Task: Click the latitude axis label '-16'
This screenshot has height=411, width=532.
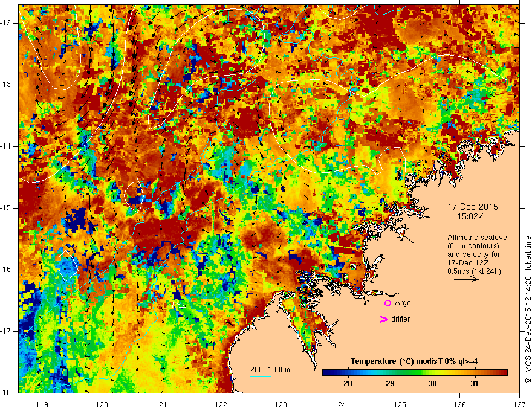Action: tap(6, 270)
